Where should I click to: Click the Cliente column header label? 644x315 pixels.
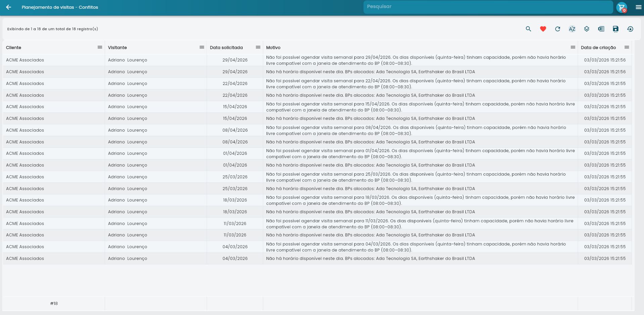(14, 48)
